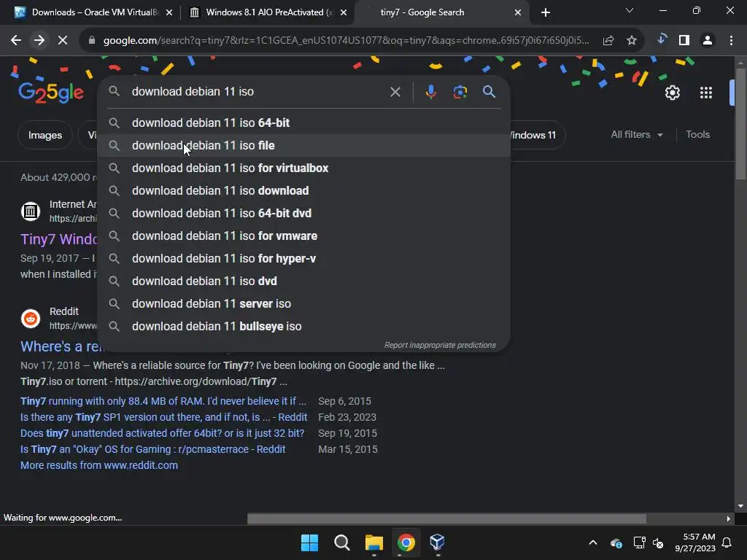Pick suggestion 'debian 11 iso download'
Screen dimensions: 747x560
[x=304, y=190]
